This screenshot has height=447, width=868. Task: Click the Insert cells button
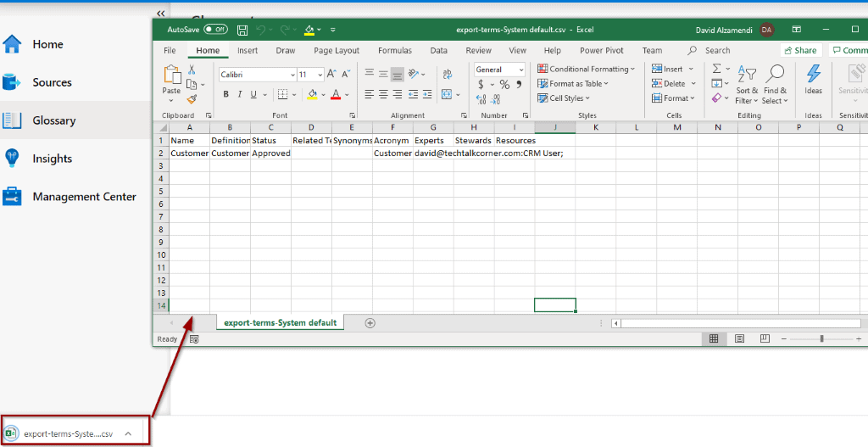click(x=668, y=70)
